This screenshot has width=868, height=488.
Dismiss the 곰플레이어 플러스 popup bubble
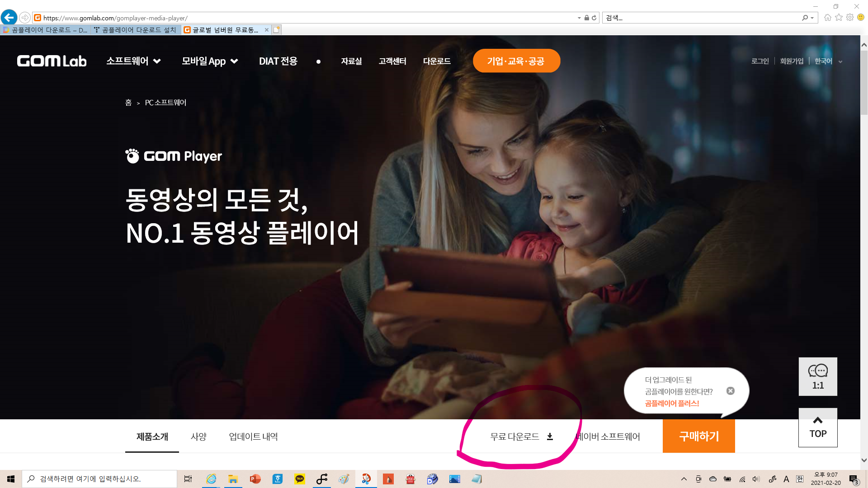click(730, 391)
